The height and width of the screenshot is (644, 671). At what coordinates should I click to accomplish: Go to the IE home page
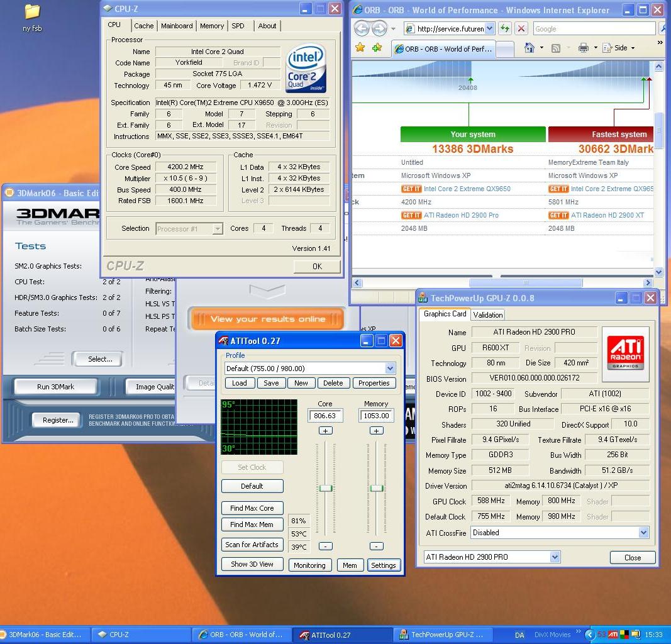click(x=530, y=48)
